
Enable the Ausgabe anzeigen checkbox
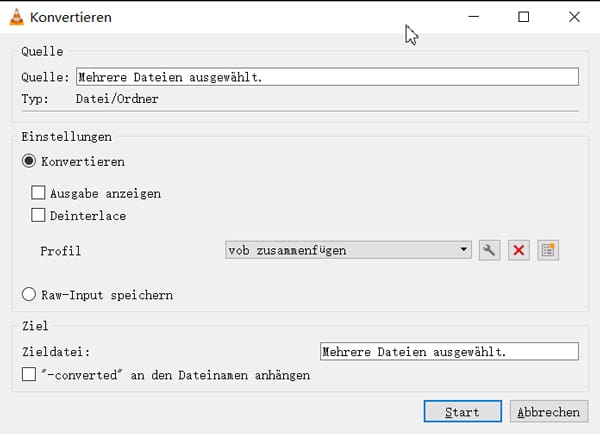click(39, 193)
